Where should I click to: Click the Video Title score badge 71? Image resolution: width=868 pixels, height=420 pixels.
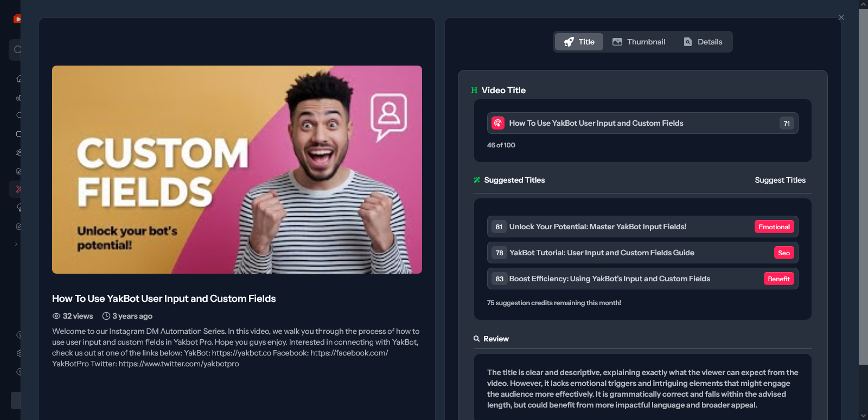click(x=787, y=123)
